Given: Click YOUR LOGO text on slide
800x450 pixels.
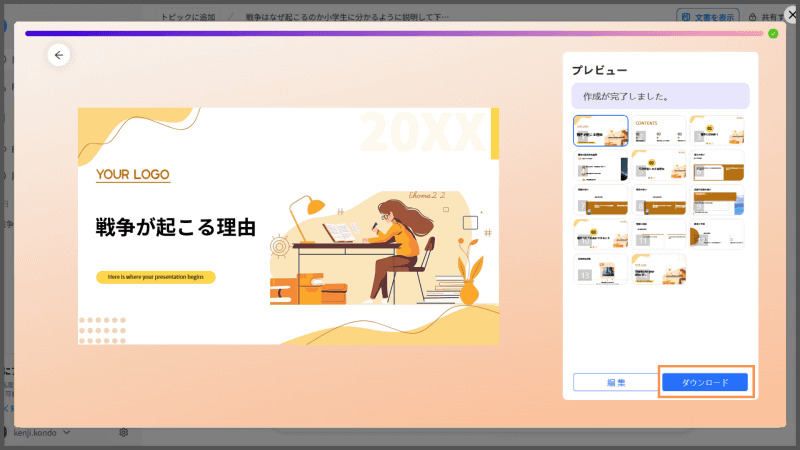Looking at the screenshot, I should (x=133, y=174).
